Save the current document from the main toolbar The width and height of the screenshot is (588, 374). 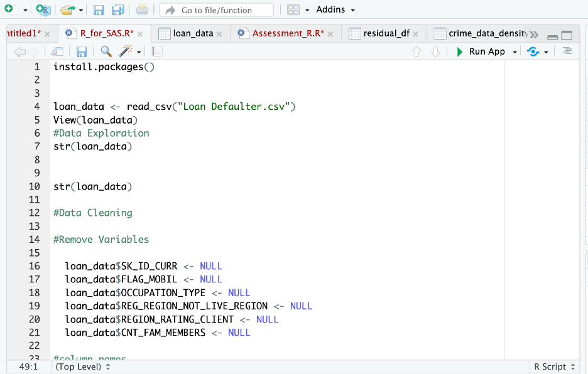click(x=99, y=10)
